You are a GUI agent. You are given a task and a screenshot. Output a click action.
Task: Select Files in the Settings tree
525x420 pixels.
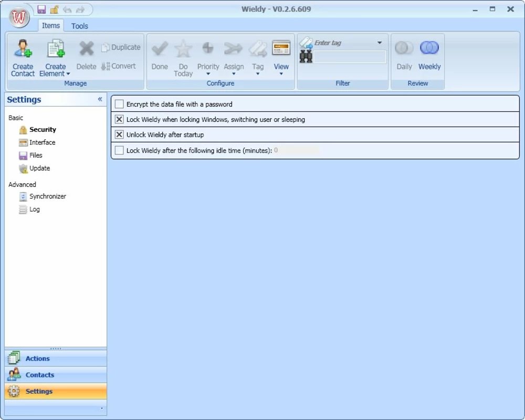36,155
